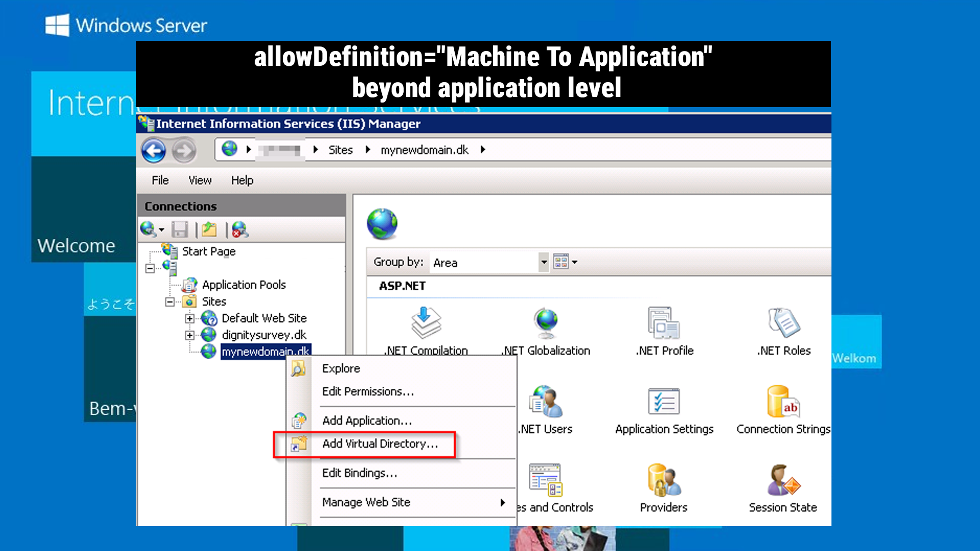Open the Providers feature icon
The width and height of the screenshot is (980, 551).
(664, 480)
